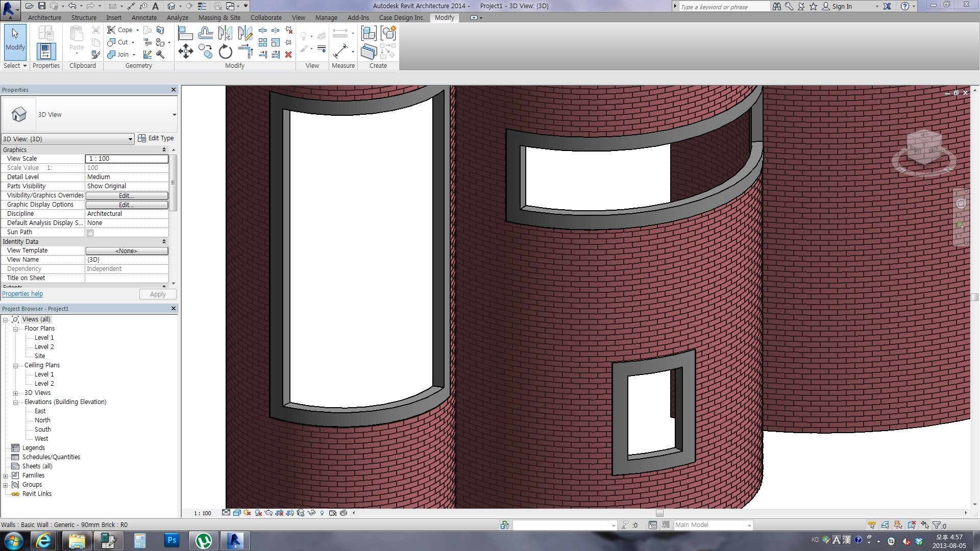Open the Collaborate ribbon tab

pos(266,17)
